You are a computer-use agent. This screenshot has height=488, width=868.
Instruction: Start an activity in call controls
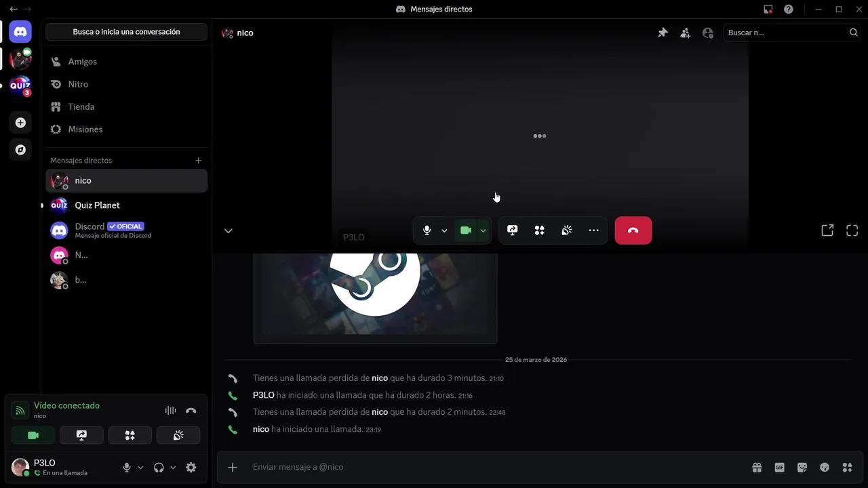click(540, 230)
